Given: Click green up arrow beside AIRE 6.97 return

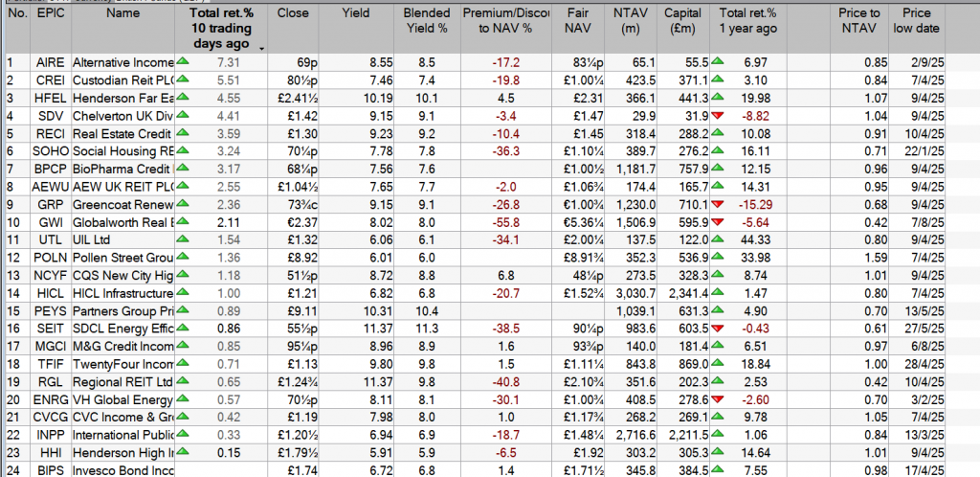Looking at the screenshot, I should point(718,61).
